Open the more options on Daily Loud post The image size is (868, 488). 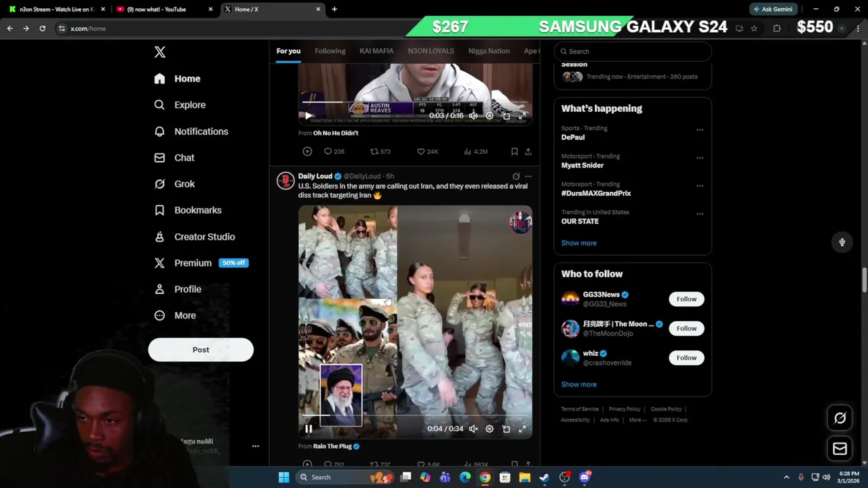[528, 176]
